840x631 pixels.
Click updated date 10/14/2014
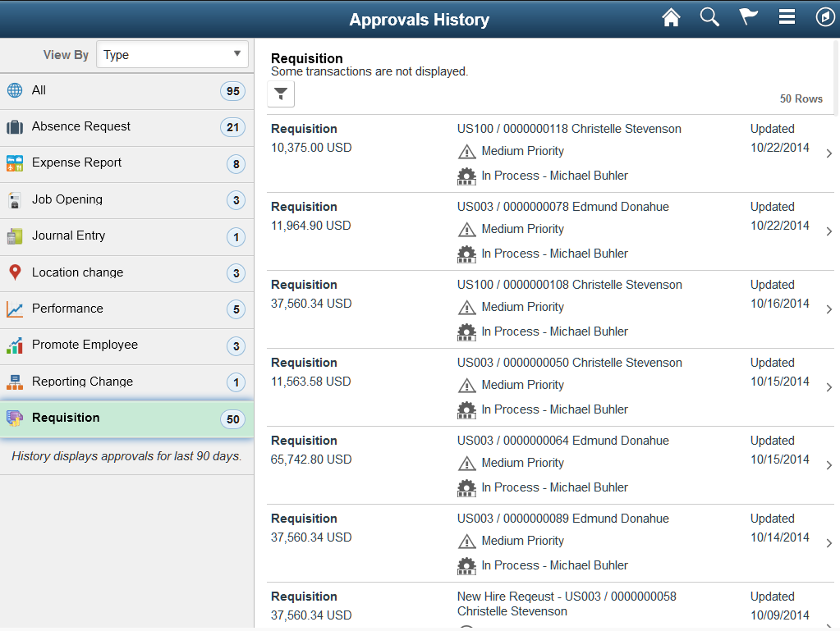pyautogui.click(x=779, y=538)
